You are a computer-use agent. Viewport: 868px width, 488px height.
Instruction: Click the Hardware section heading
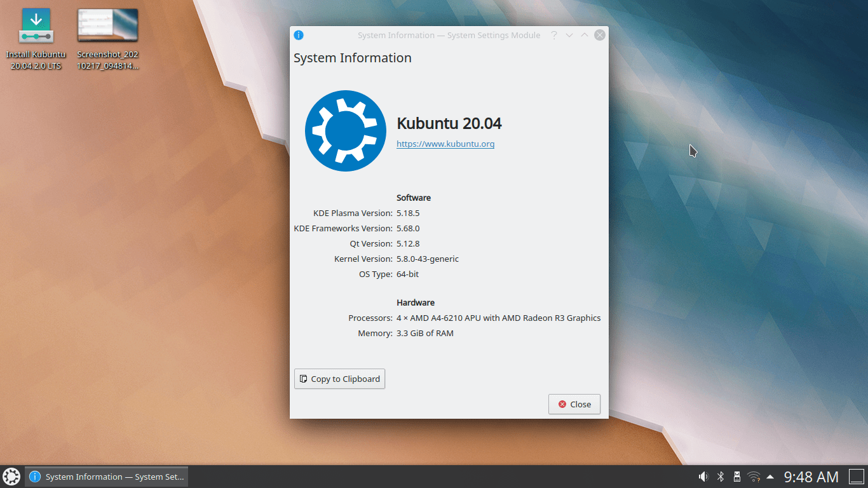(416, 302)
